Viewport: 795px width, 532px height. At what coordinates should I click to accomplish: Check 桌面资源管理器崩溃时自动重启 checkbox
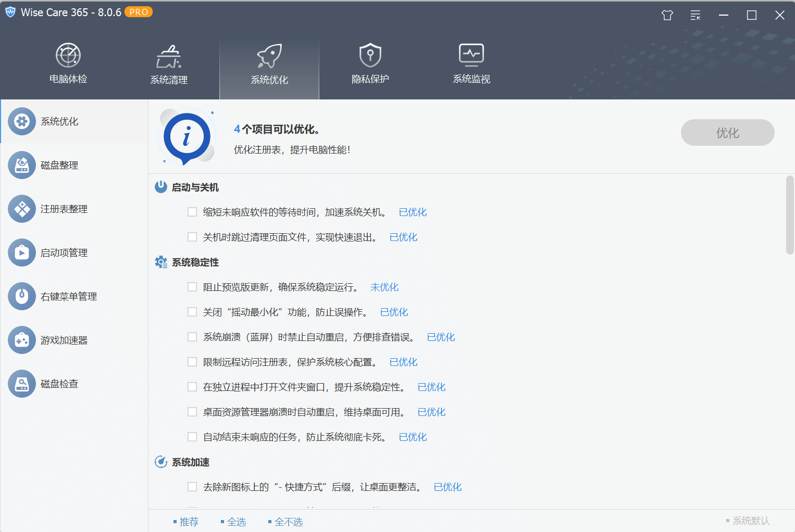point(192,412)
